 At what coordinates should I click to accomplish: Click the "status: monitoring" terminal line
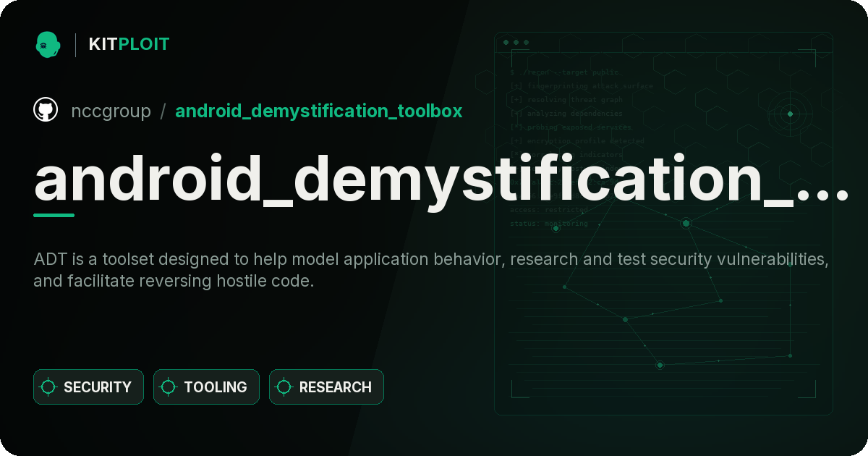(549, 224)
